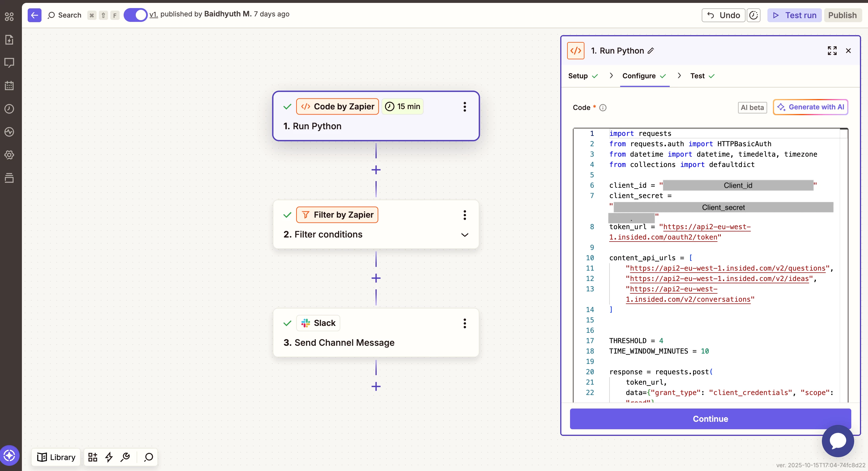Expand the Filter conditions chevron
Viewport: 868px width, 471px height.
pyautogui.click(x=464, y=235)
